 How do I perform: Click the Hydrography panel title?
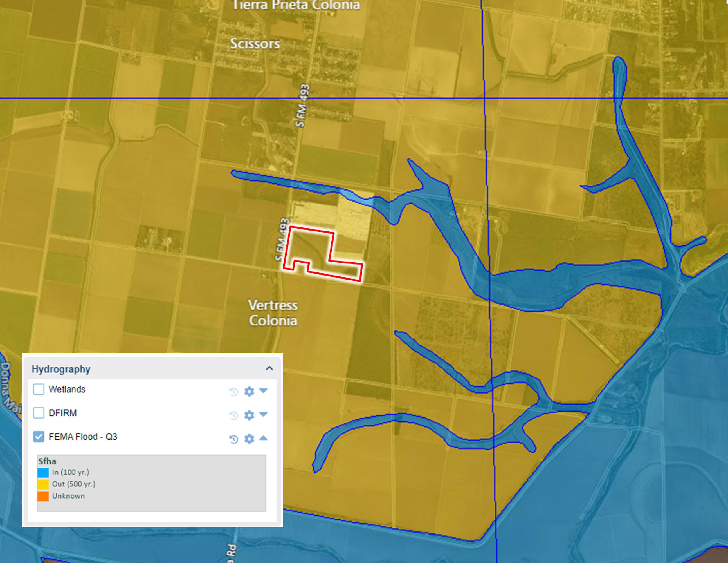(61, 369)
